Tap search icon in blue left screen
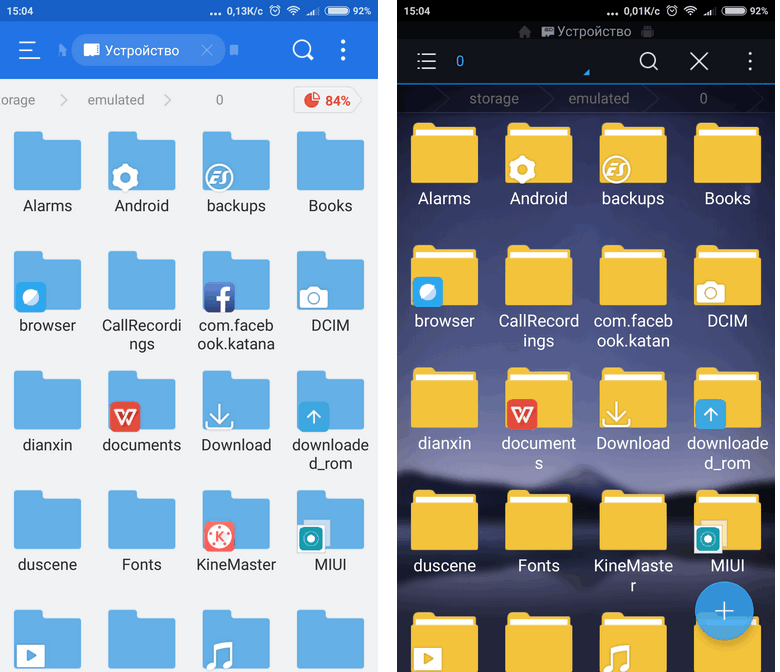The height and width of the screenshot is (672, 780). [x=302, y=50]
